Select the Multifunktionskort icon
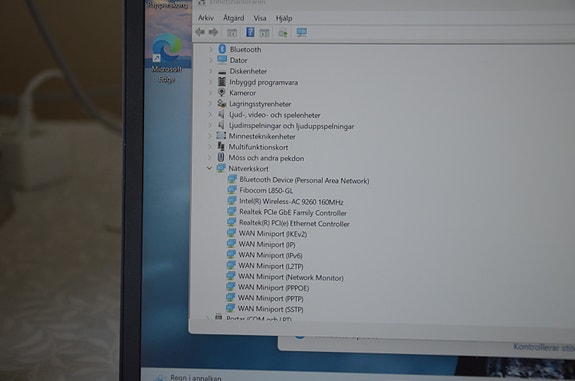This screenshot has height=381, width=575. 221,146
